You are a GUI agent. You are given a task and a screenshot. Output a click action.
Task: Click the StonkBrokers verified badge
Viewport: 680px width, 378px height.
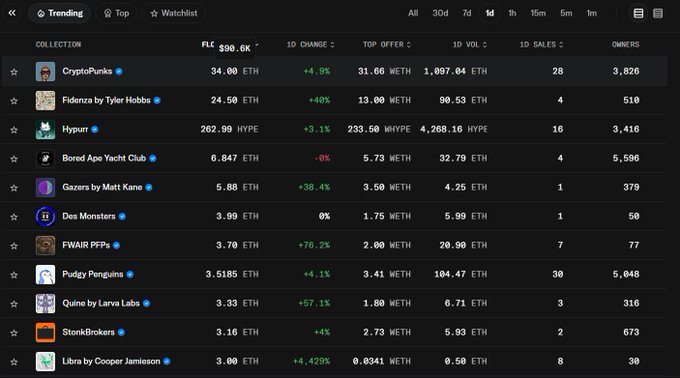121,332
